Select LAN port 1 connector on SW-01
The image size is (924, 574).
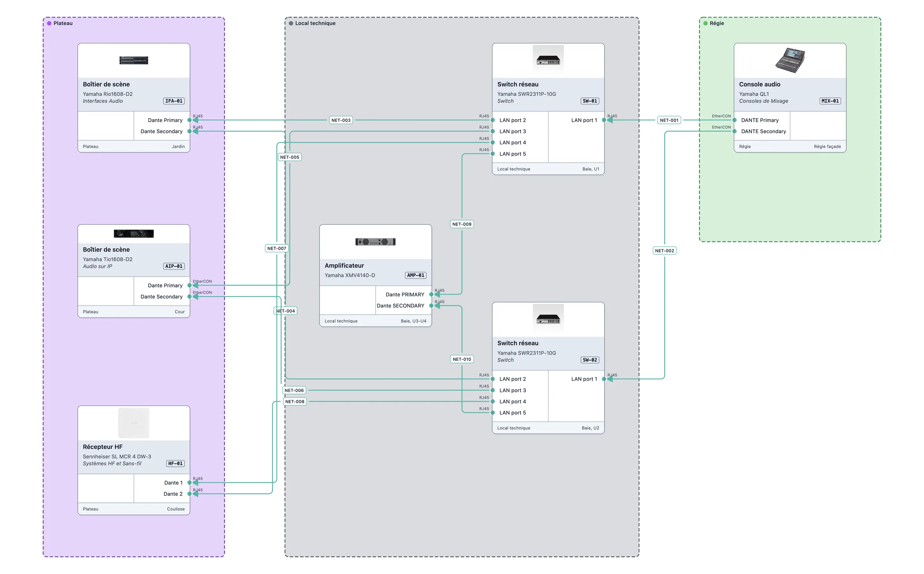[x=604, y=120]
